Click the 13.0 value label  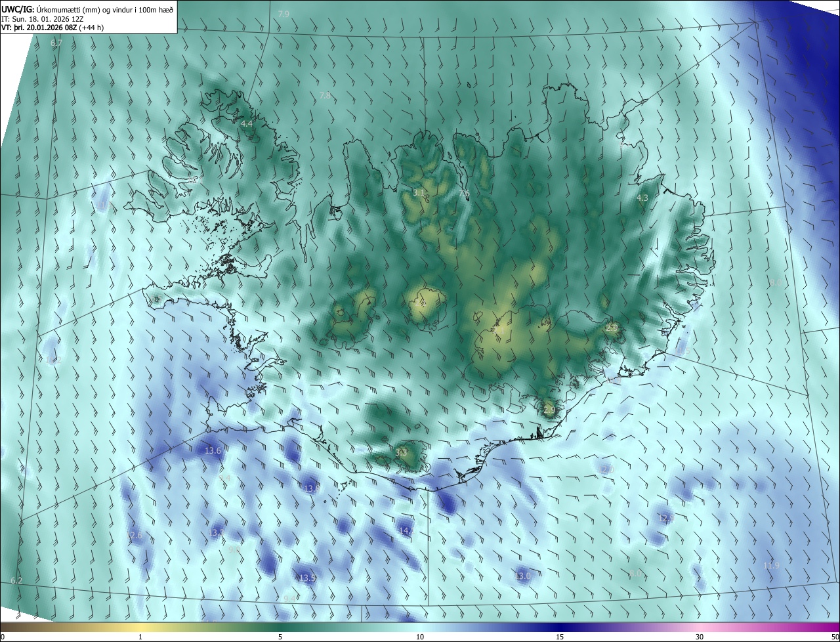point(522,576)
